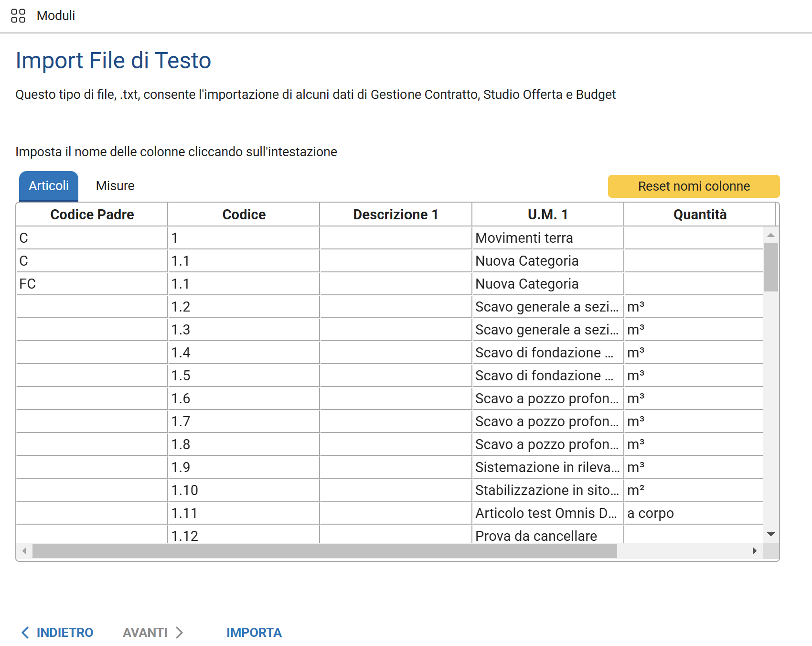Click the horizontal scrollbar thumb
Screen dimensions: 812x646
[x=324, y=551]
